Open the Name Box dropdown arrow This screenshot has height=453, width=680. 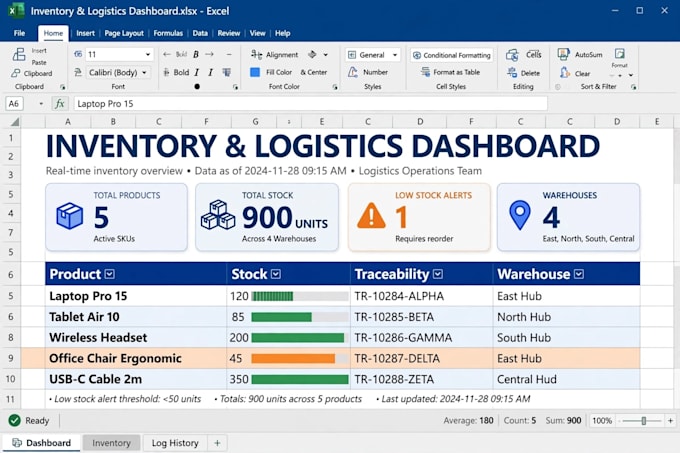(x=41, y=104)
